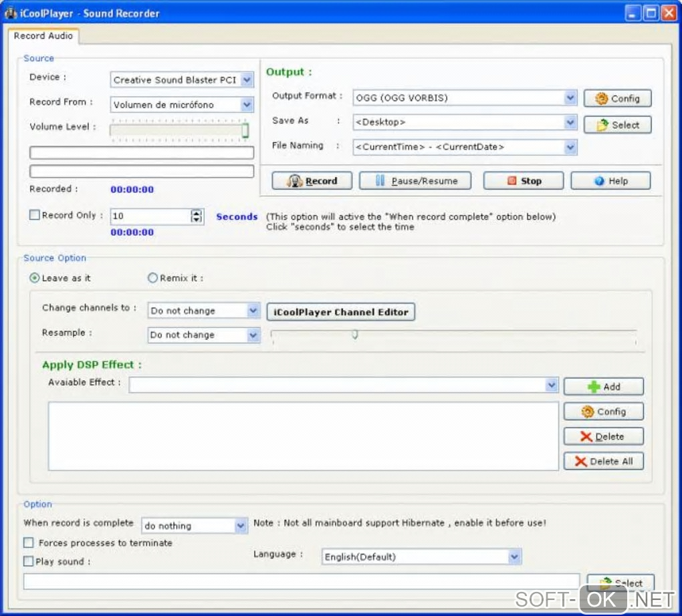Delete the selected DSP effect
Viewport: 682px width, 616px height.
pos(603,436)
